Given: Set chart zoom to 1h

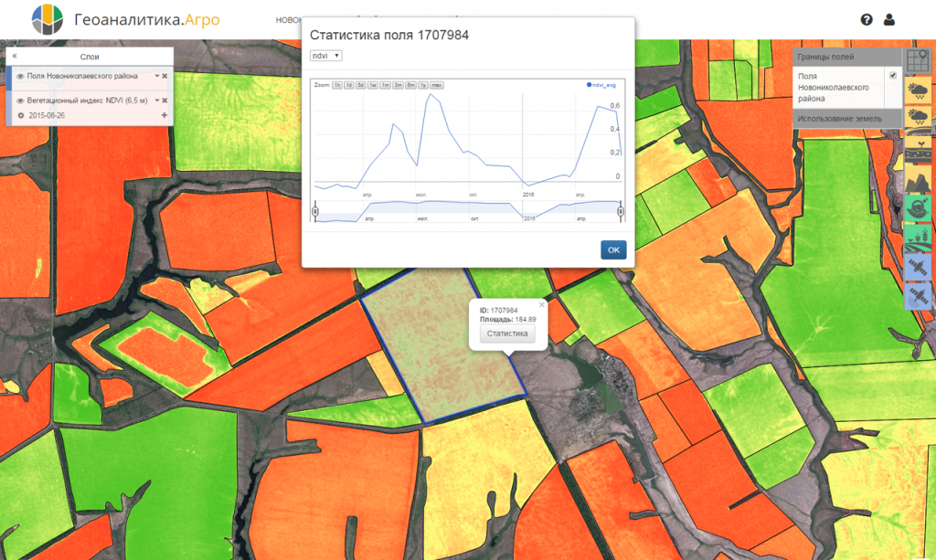Looking at the screenshot, I should pos(337,85).
